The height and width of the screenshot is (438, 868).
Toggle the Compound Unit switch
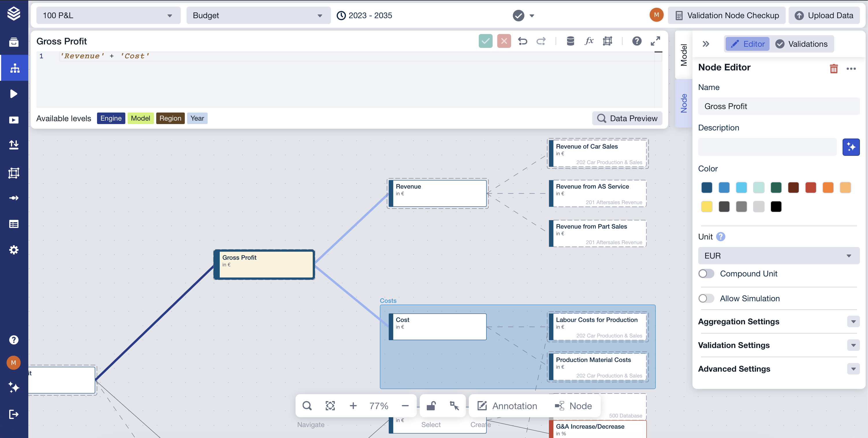point(706,273)
